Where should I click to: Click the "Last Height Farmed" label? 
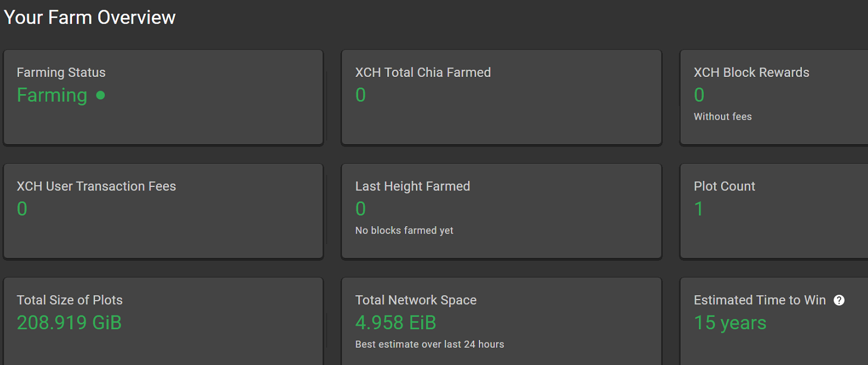[x=412, y=186]
